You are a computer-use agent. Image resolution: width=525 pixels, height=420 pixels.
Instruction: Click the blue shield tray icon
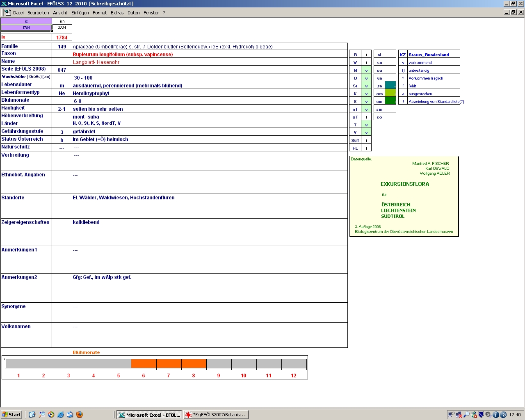click(481, 415)
